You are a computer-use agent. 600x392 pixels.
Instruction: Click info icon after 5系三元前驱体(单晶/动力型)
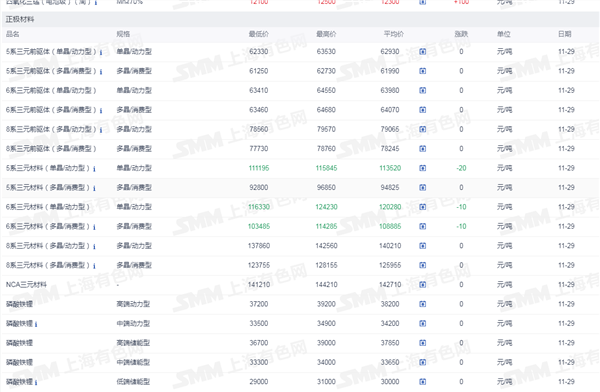coord(101,52)
